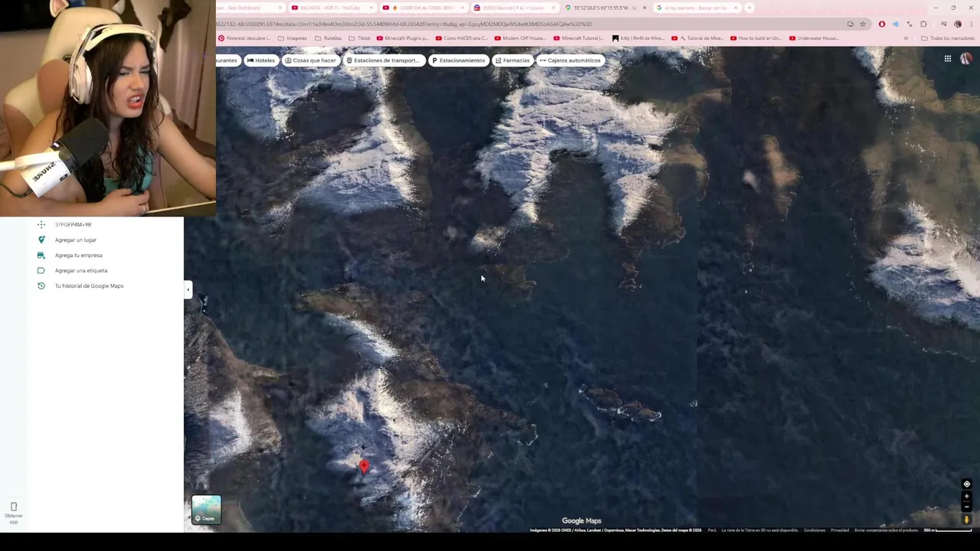Click the Street View pegman
980x551 pixels.
pyautogui.click(x=966, y=520)
